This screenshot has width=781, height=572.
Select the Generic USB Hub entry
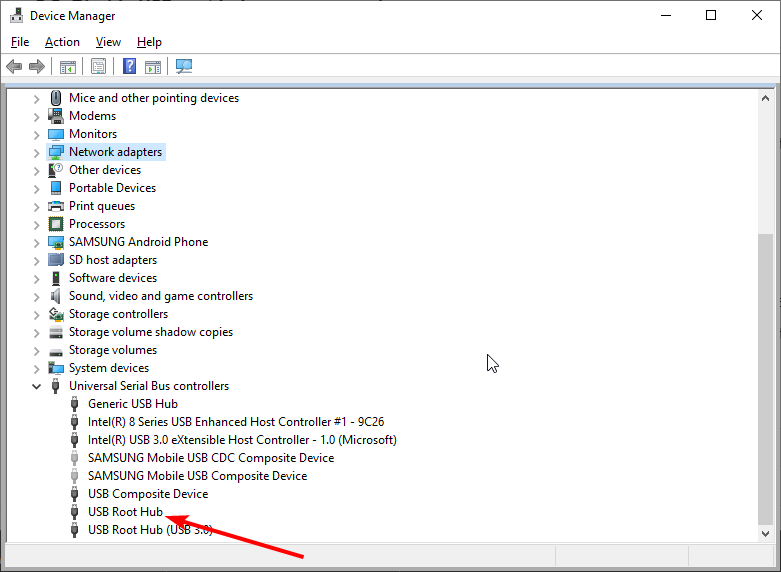pyautogui.click(x=132, y=404)
